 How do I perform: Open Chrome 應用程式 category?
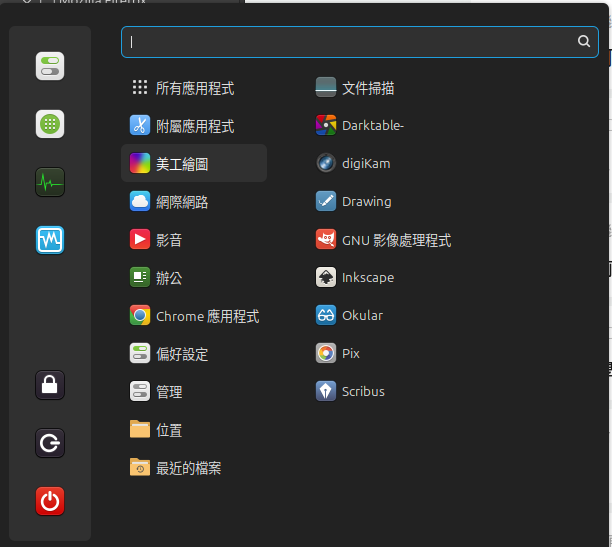click(x=194, y=315)
